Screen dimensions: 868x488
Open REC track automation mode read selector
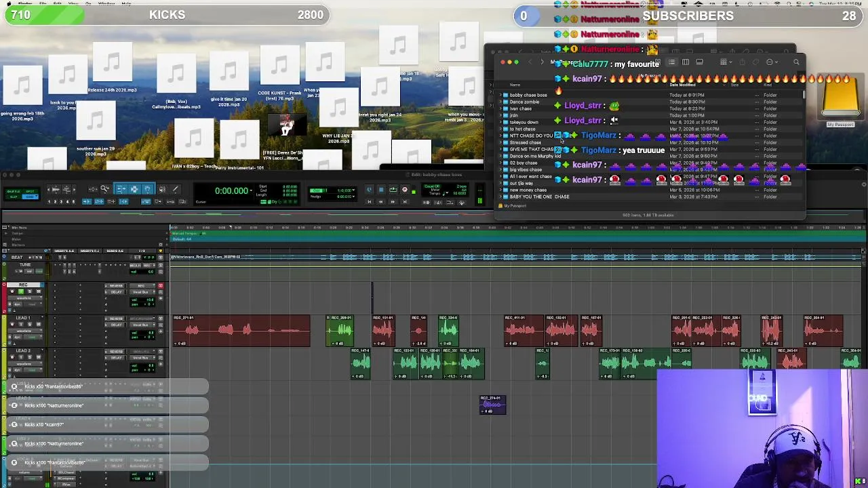click(x=33, y=304)
